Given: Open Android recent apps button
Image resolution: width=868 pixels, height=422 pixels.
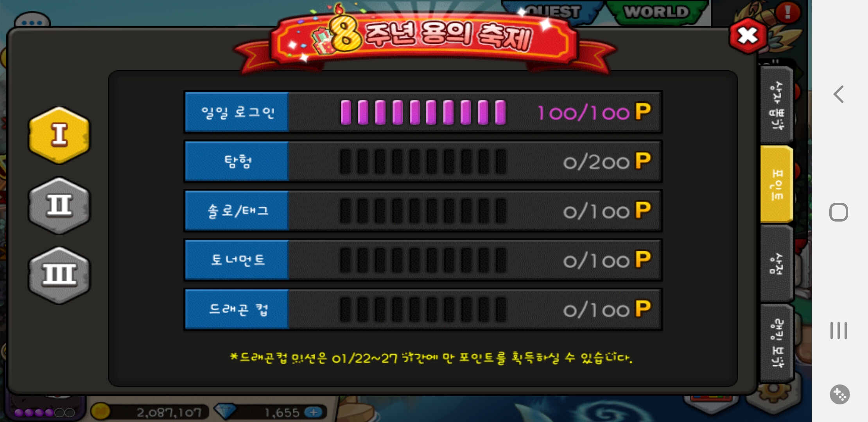Looking at the screenshot, I should click(x=839, y=331).
